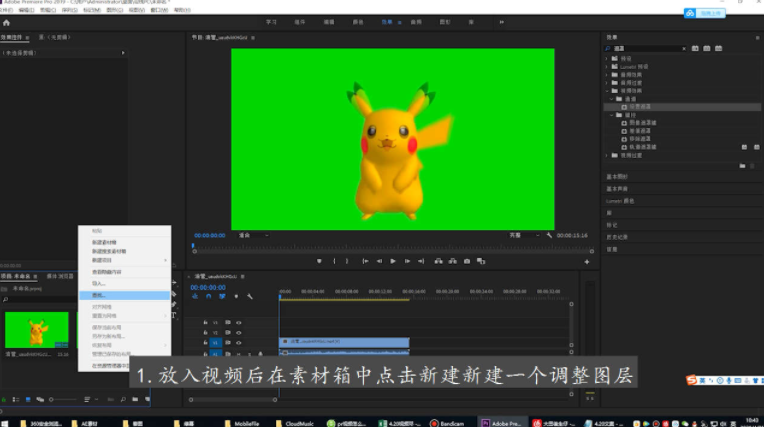
Task: Click the blue cloud upload button
Action: coord(705,13)
